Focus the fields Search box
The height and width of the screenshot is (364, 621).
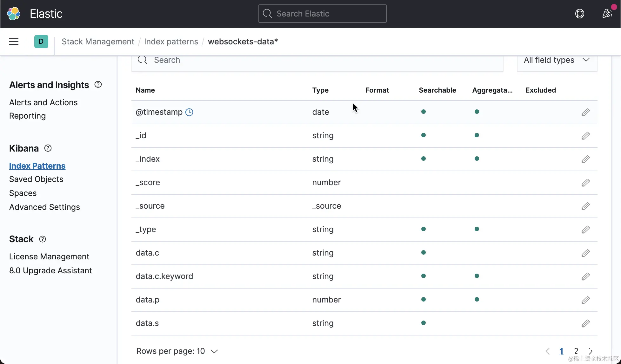317,60
